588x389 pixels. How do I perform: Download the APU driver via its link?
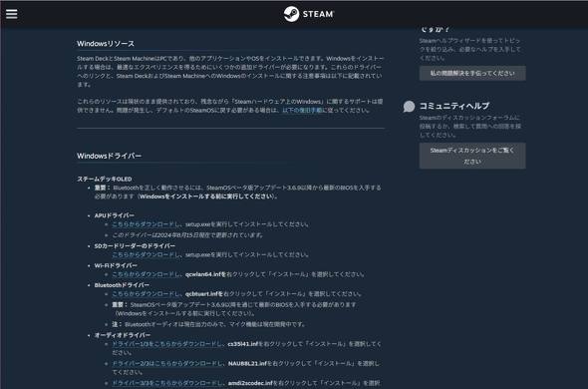[146, 224]
